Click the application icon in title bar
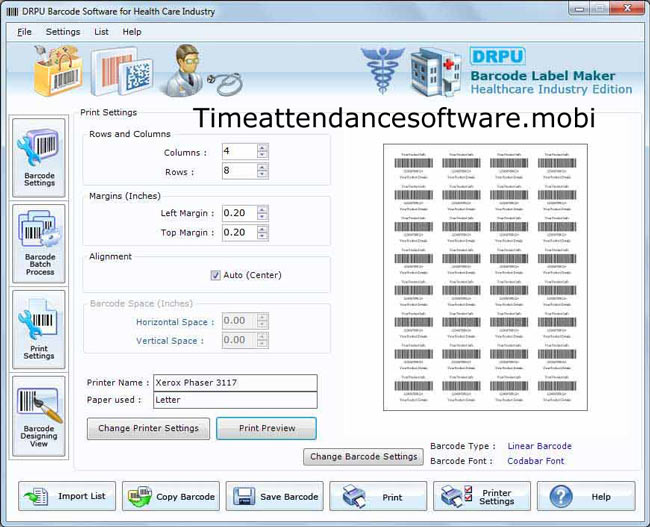The height and width of the screenshot is (527, 650). point(12,12)
